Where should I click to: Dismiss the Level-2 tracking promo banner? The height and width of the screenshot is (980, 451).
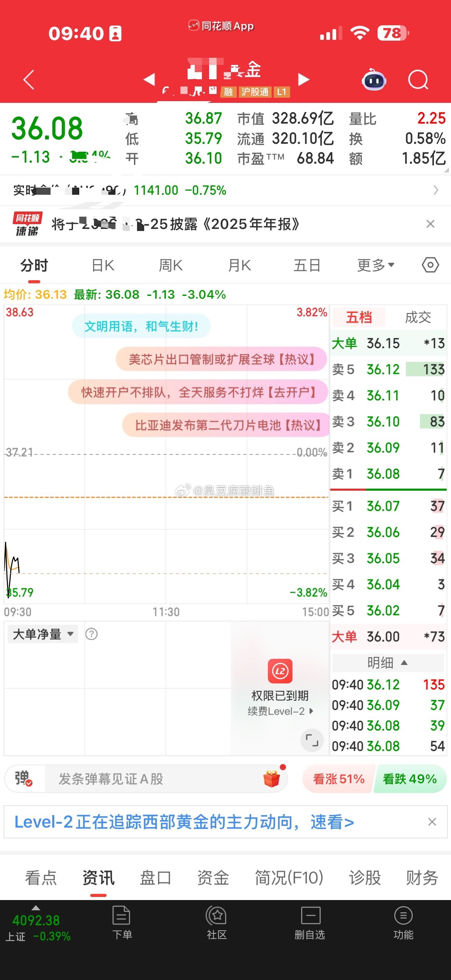click(x=432, y=822)
